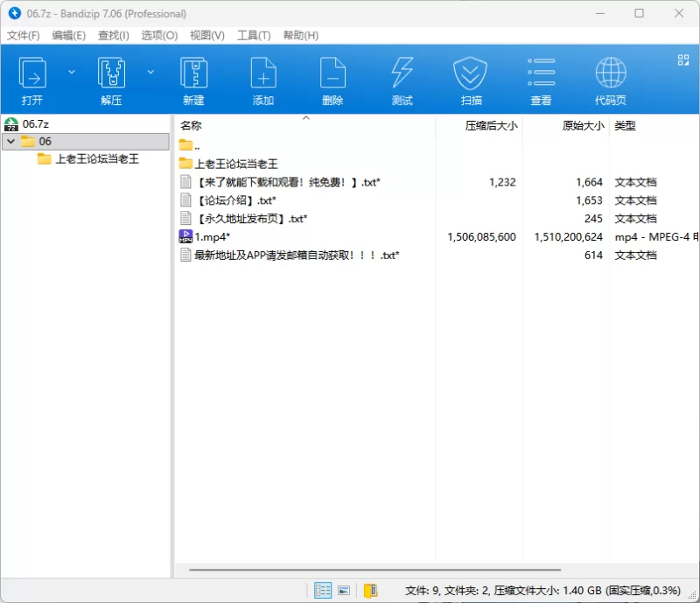Switch to details list view in status bar
Screen dimensions: 700x603
323,591
